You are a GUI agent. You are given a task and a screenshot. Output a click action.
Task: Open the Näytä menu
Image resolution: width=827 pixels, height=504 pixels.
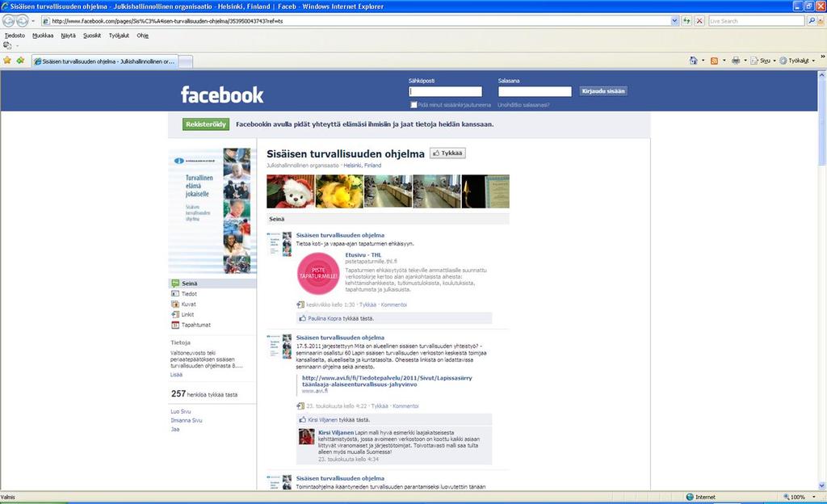point(68,36)
